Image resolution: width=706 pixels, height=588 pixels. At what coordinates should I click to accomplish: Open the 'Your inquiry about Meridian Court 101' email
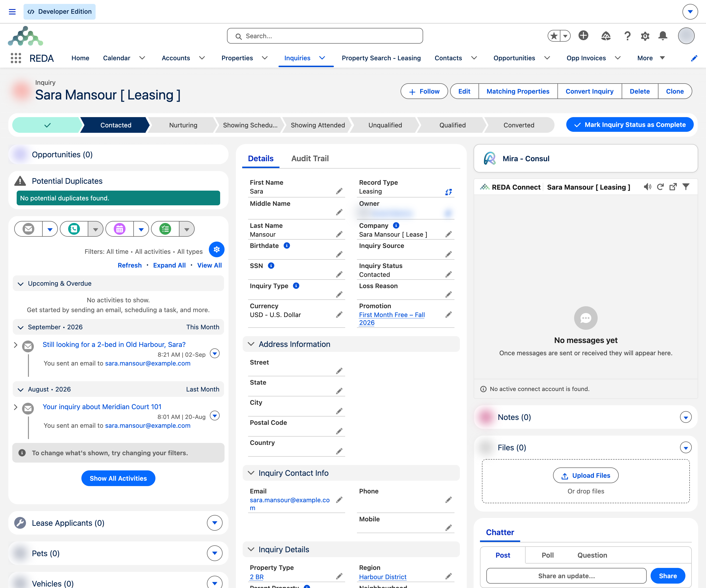click(x=102, y=407)
